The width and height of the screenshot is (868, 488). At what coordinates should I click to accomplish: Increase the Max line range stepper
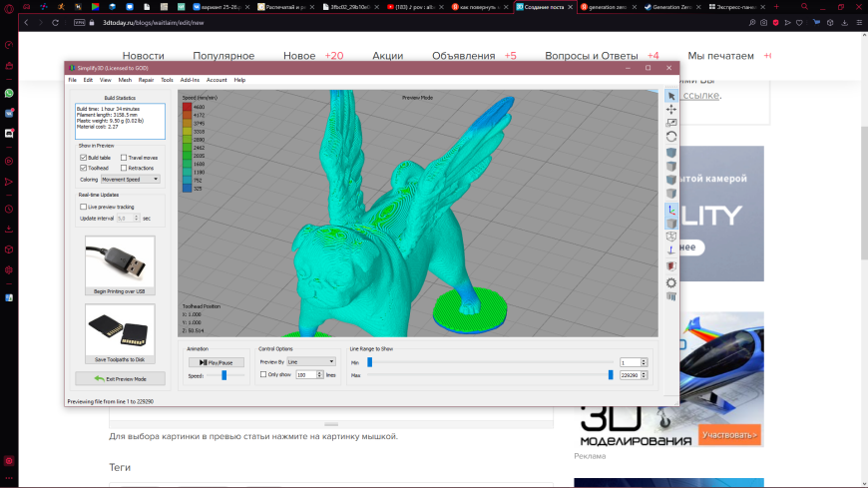point(644,373)
